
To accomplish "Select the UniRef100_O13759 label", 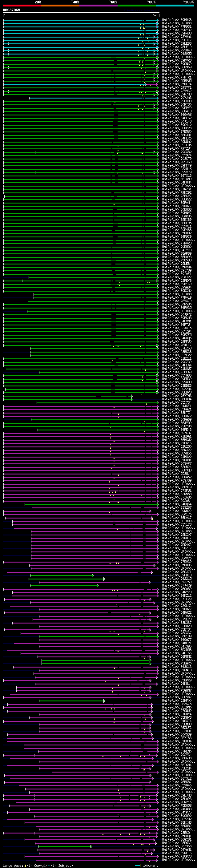I will [x=177, y=582].
